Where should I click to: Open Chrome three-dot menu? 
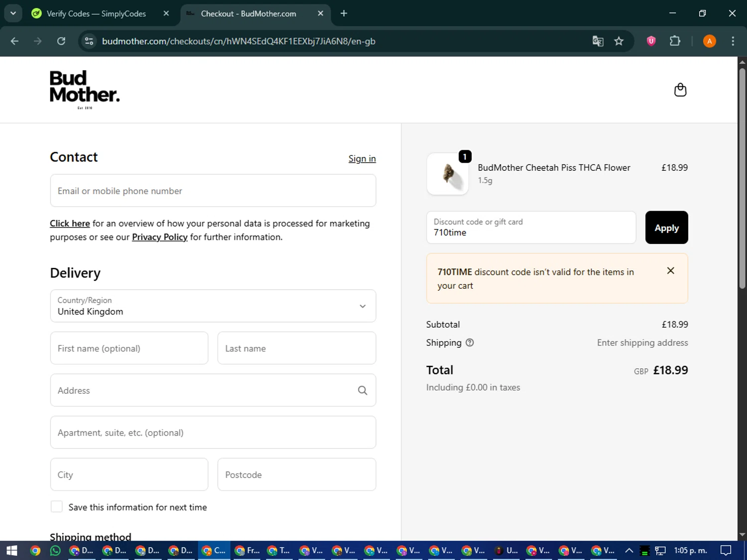(x=733, y=41)
